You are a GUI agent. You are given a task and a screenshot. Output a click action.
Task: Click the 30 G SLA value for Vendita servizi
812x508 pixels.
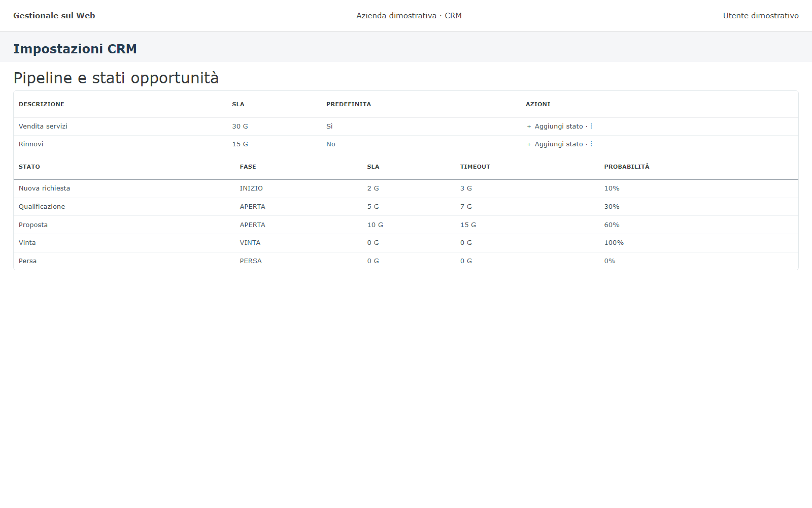point(240,126)
